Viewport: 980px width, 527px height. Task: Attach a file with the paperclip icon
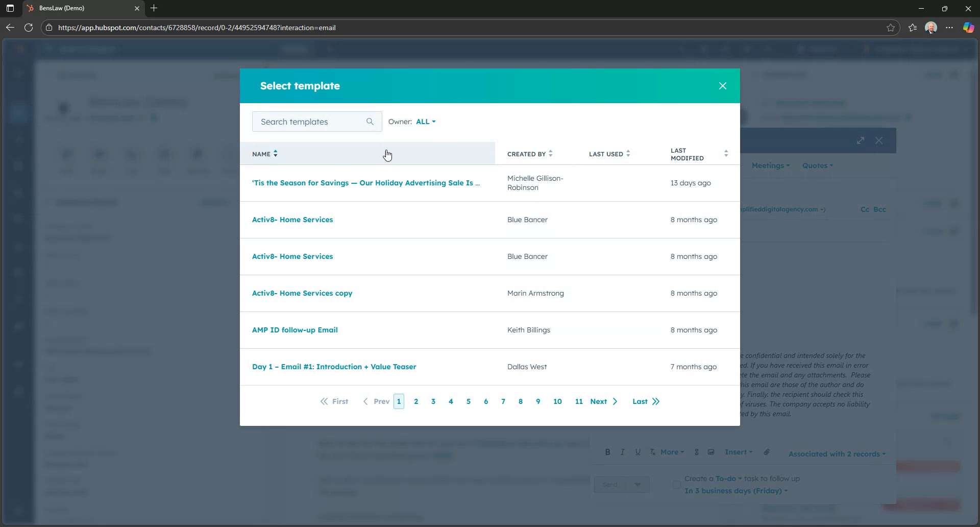click(767, 452)
